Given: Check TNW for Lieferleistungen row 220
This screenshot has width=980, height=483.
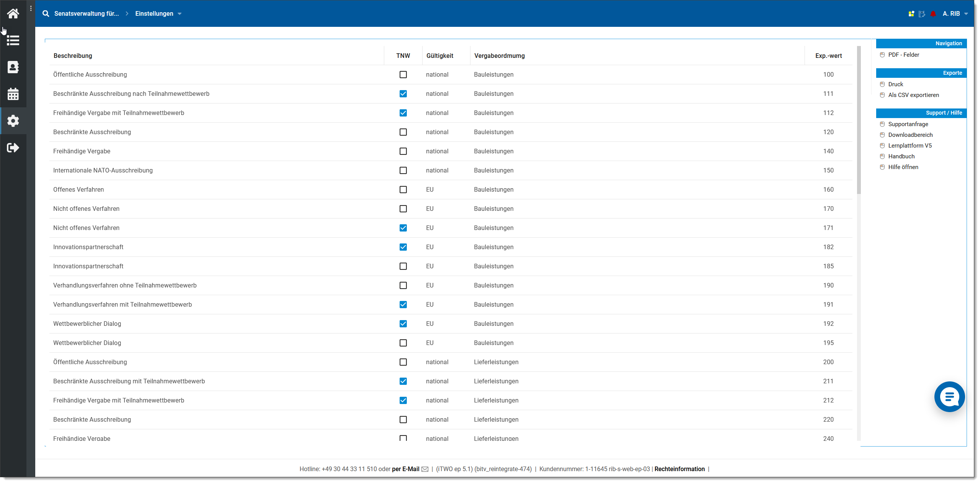Looking at the screenshot, I should [403, 420].
